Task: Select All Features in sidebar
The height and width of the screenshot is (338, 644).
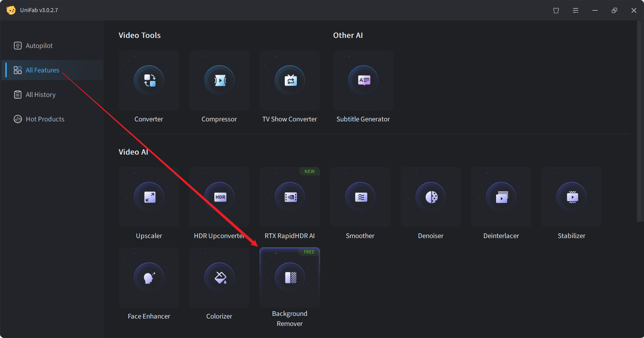Action: tap(53, 70)
